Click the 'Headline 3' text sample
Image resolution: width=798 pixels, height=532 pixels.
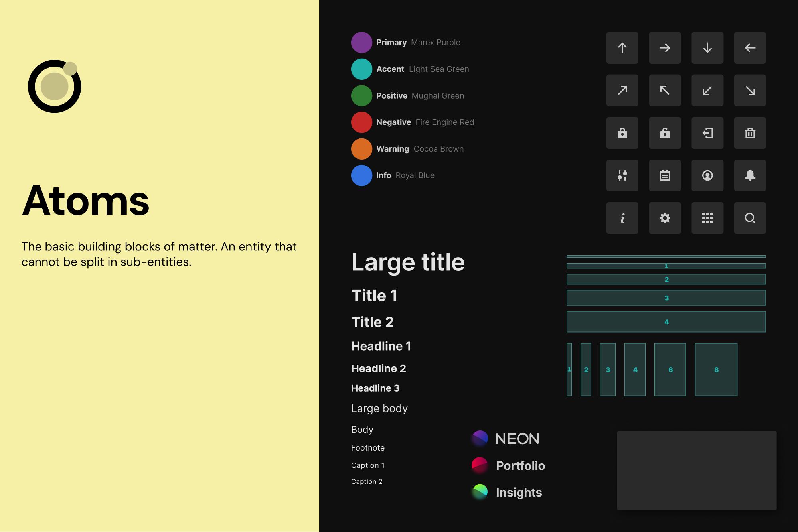375,388
